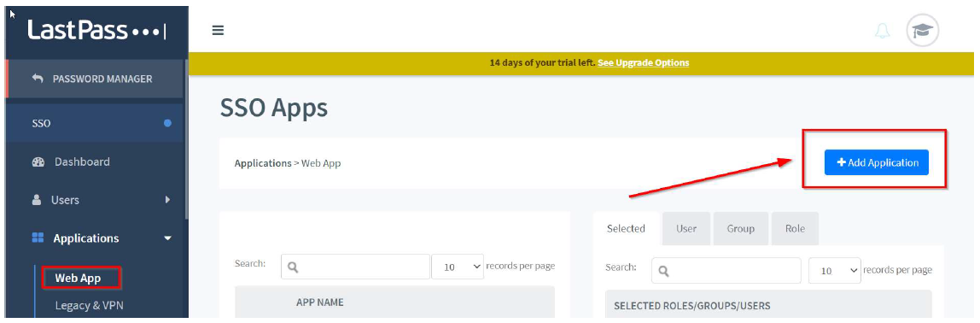
Task: Click the trial days remaining text
Action: tap(542, 63)
